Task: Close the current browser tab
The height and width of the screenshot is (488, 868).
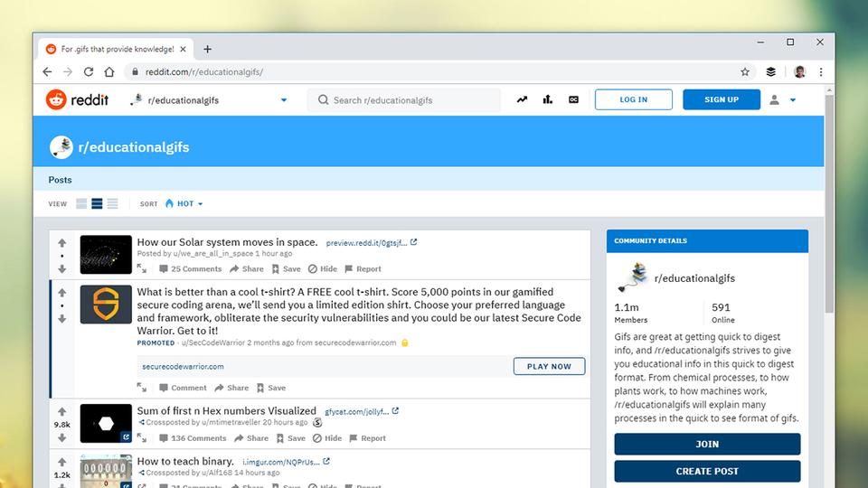Action: pyautogui.click(x=184, y=49)
